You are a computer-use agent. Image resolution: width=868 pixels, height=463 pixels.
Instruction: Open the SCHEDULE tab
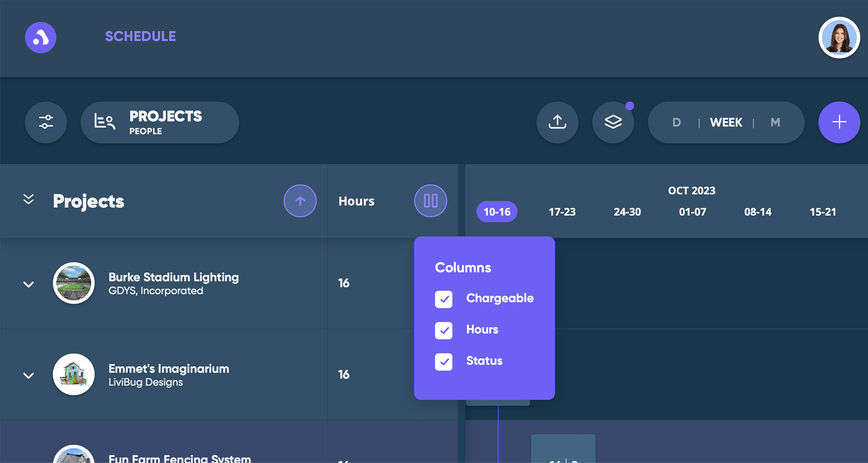pos(141,36)
